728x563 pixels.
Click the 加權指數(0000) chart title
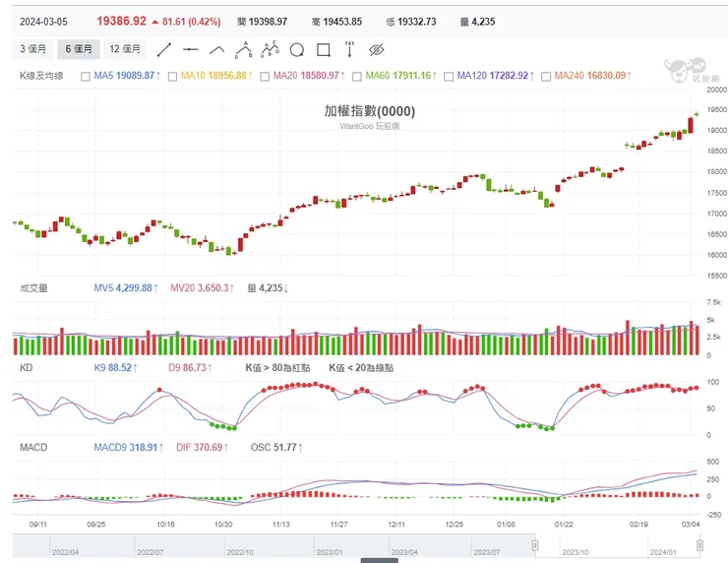369,111
